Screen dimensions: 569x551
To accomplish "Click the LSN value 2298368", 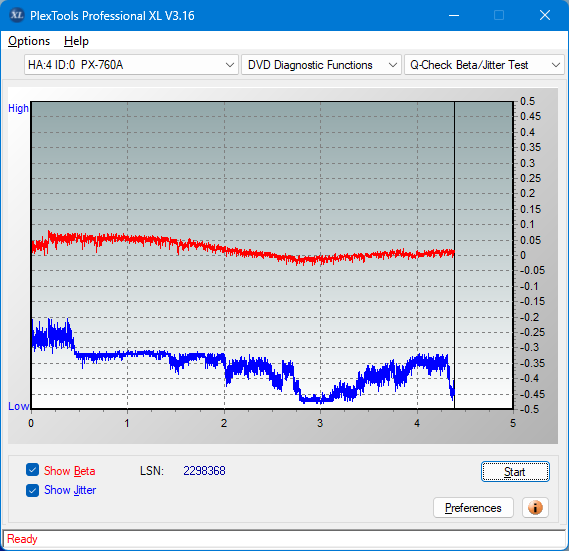I will (204, 471).
